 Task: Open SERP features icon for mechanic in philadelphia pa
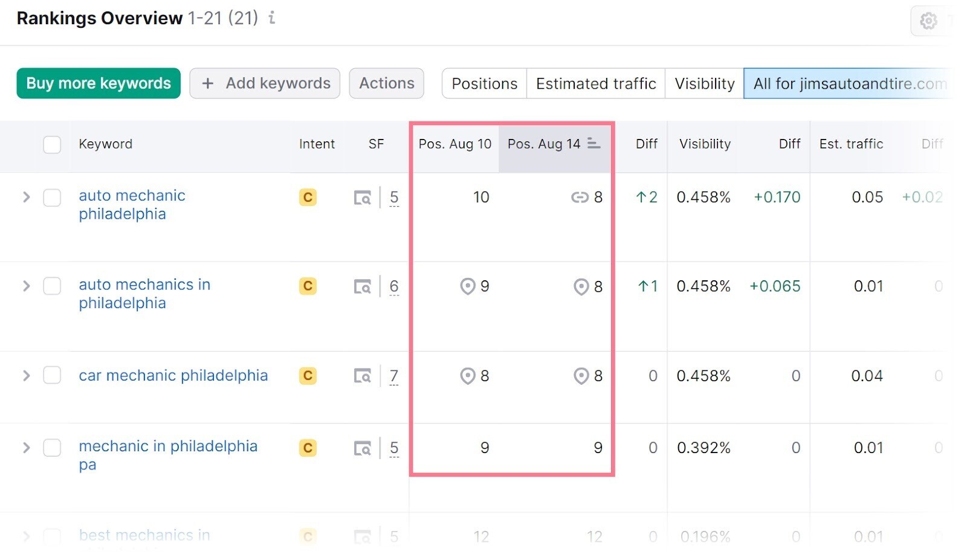[x=363, y=448]
